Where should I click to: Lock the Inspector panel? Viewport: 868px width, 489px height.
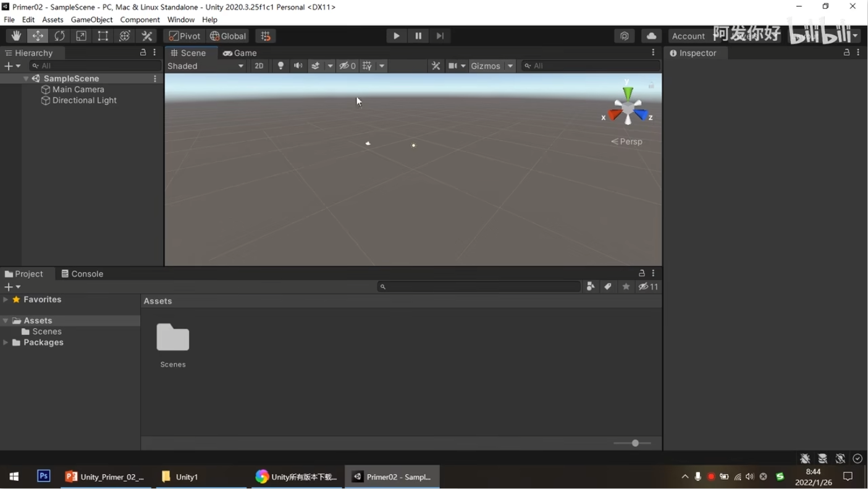847,53
